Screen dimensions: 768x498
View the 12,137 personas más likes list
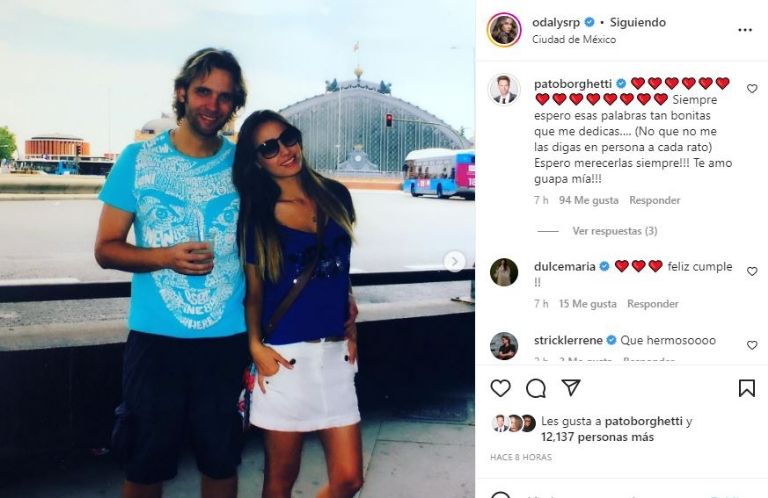[597, 437]
